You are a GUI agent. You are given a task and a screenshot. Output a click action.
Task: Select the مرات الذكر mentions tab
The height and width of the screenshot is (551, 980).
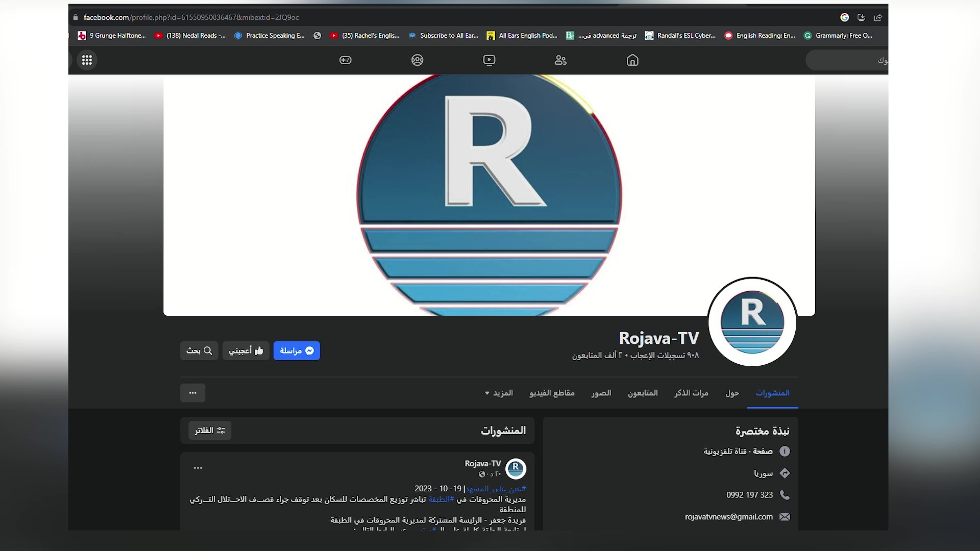[x=691, y=393]
